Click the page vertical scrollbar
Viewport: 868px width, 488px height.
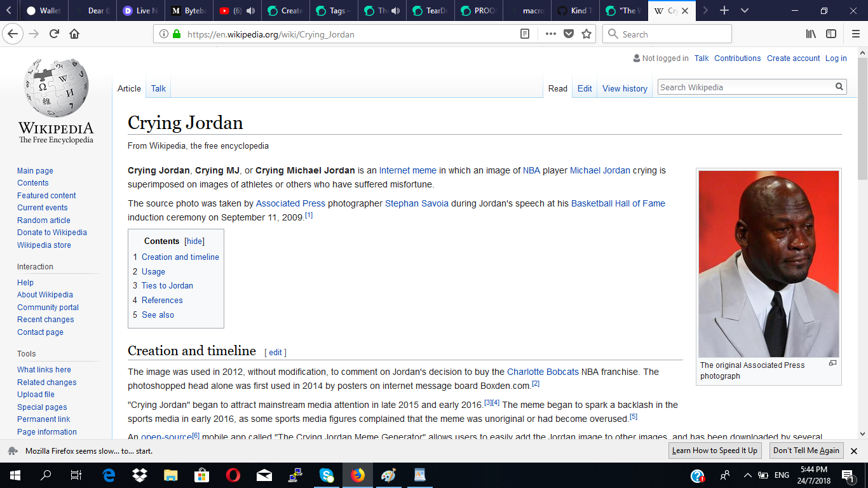[862, 118]
